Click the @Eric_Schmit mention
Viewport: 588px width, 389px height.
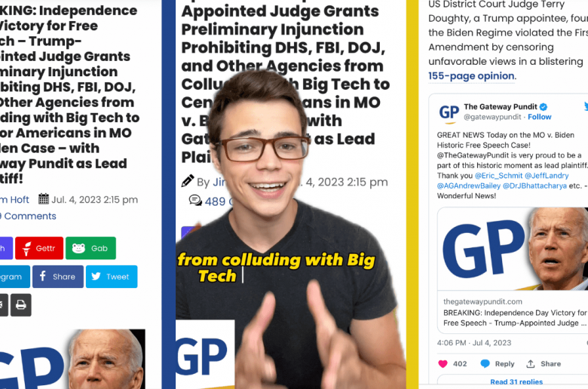click(498, 176)
